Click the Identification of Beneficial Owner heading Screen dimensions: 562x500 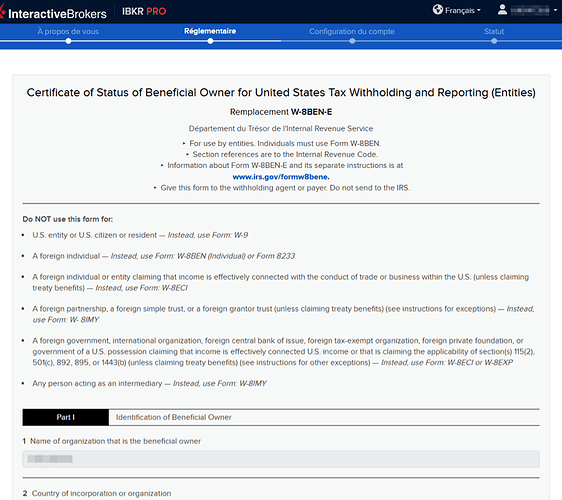(x=173, y=417)
